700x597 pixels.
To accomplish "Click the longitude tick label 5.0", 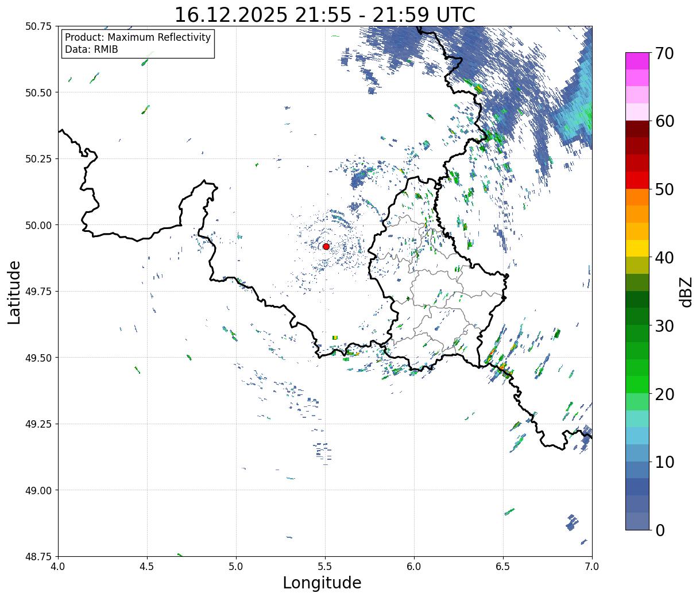I will 236,567.
